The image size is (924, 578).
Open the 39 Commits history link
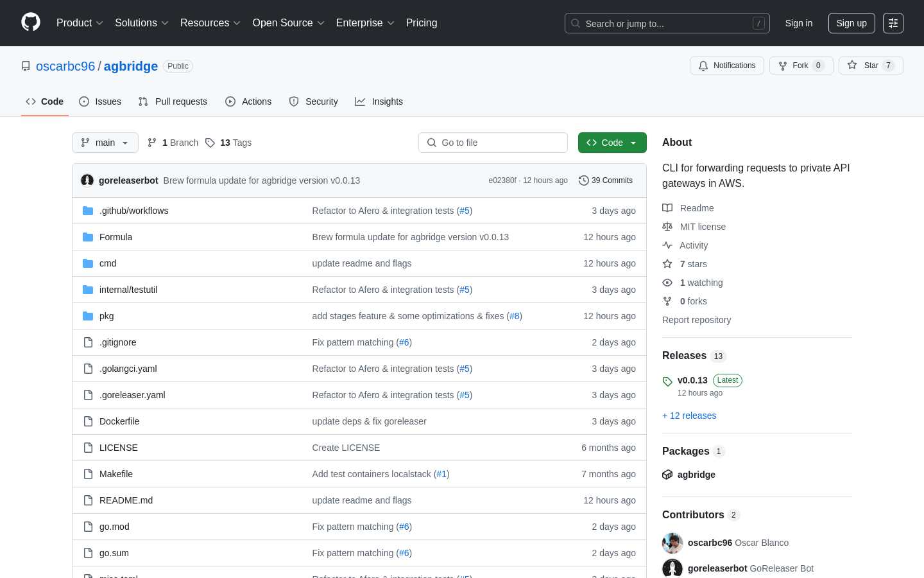(x=606, y=180)
